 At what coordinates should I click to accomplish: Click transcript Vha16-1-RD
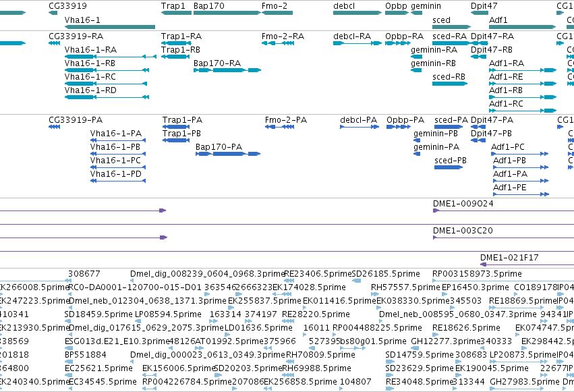(x=90, y=90)
